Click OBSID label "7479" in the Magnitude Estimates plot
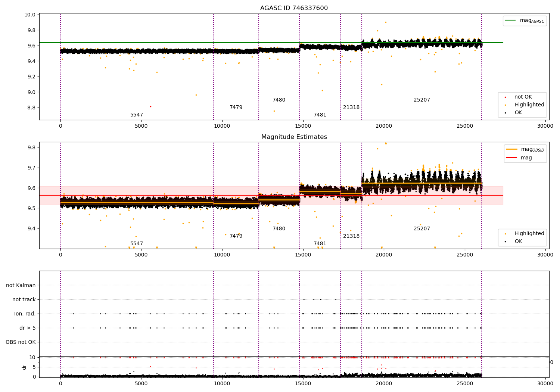560x392 pixels. click(x=236, y=236)
